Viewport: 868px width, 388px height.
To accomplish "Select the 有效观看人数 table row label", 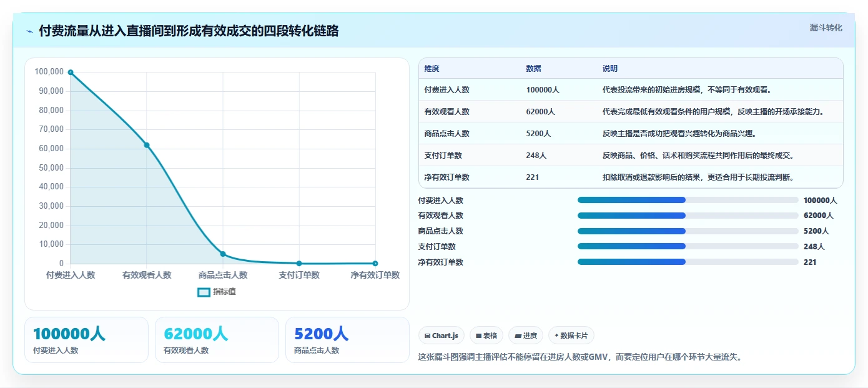I will tap(446, 112).
